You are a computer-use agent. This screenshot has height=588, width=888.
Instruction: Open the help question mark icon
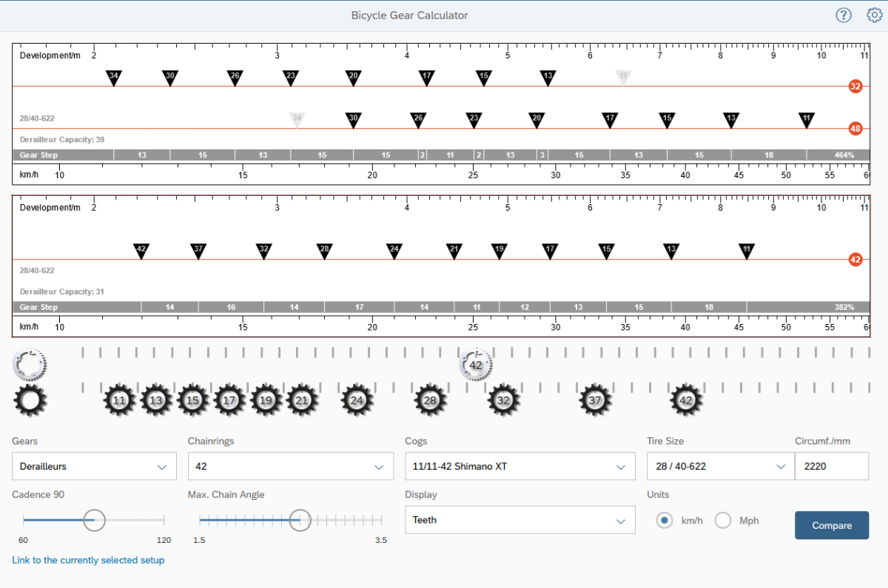[844, 16]
